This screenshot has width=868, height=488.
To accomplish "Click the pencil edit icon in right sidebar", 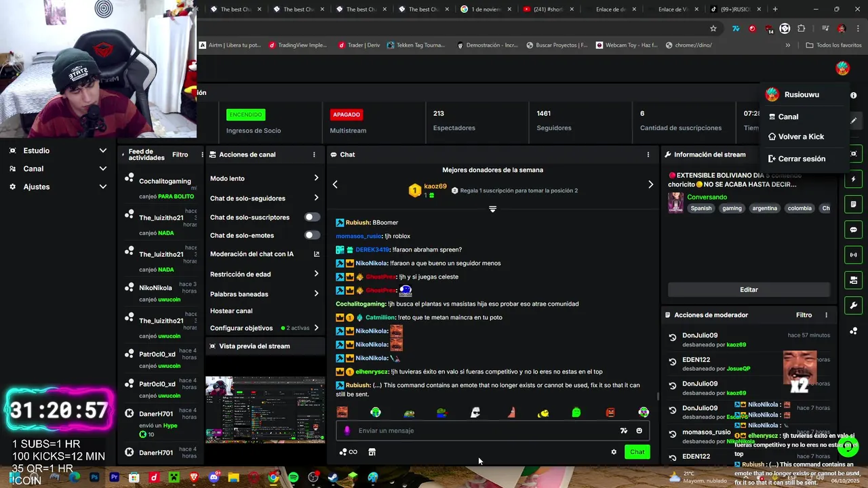I will [854, 121].
